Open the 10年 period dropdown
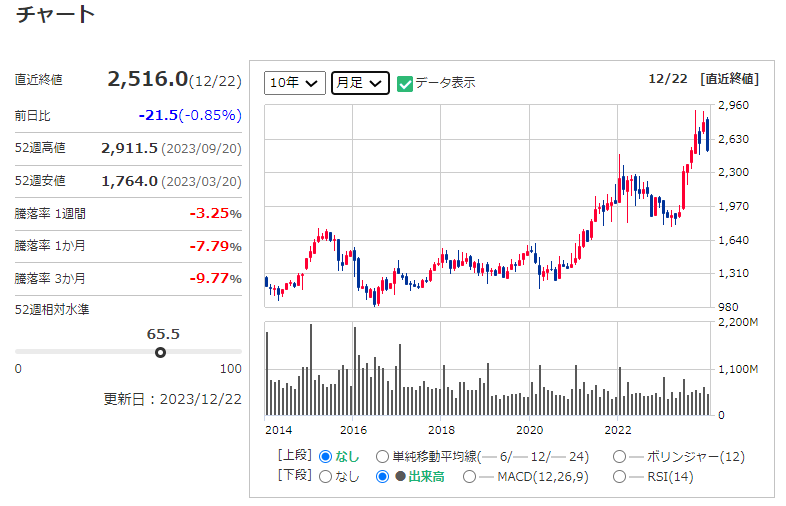This screenshot has width=786, height=506. point(295,83)
